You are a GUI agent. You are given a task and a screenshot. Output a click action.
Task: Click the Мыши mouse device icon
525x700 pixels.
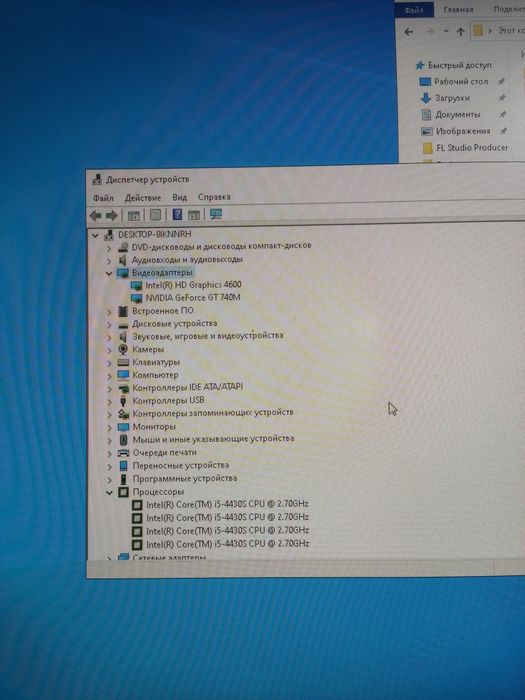point(123,440)
